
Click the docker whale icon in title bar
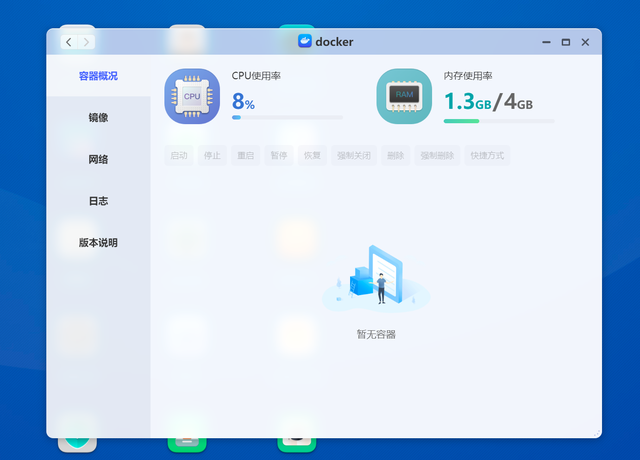[x=305, y=41]
